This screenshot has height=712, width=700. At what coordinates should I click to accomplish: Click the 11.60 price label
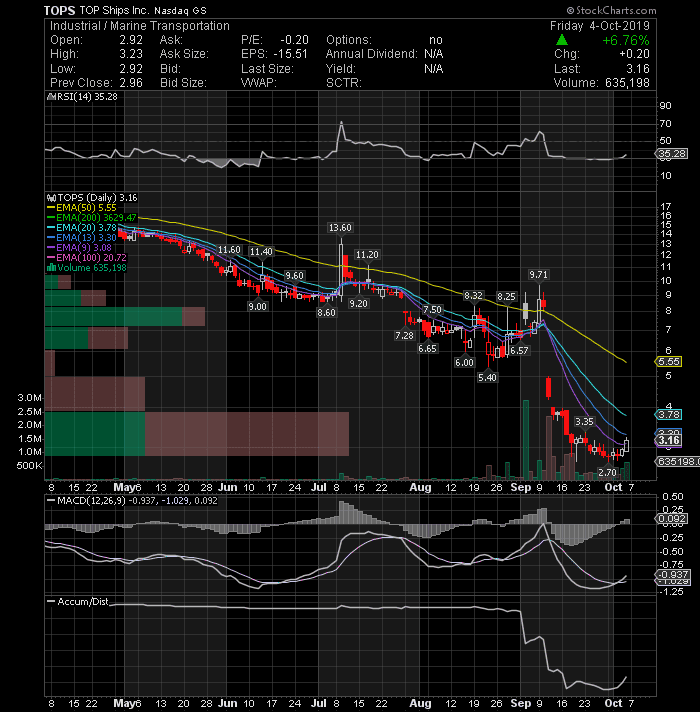229,250
